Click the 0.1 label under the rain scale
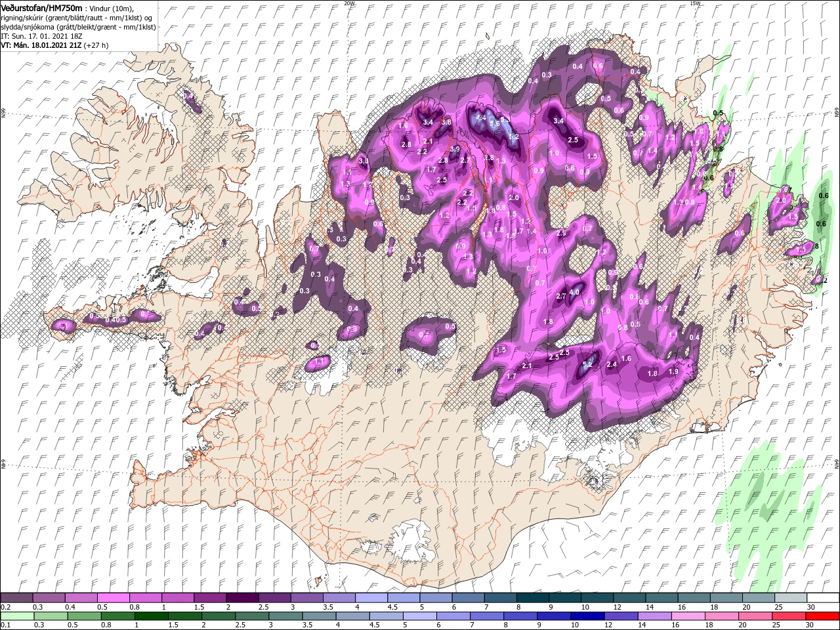This screenshot has width=840, height=630. 6,625
